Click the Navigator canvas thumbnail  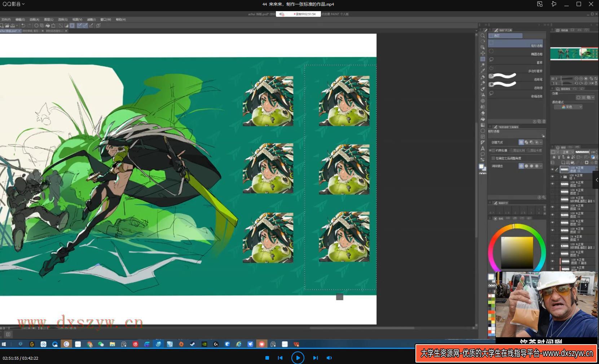574,54
